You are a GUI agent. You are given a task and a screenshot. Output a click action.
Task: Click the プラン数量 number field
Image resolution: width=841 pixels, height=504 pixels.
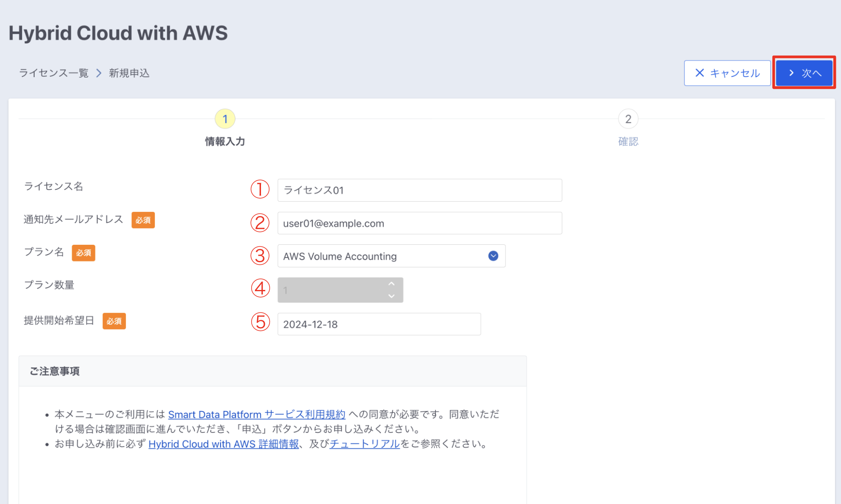[x=340, y=290]
